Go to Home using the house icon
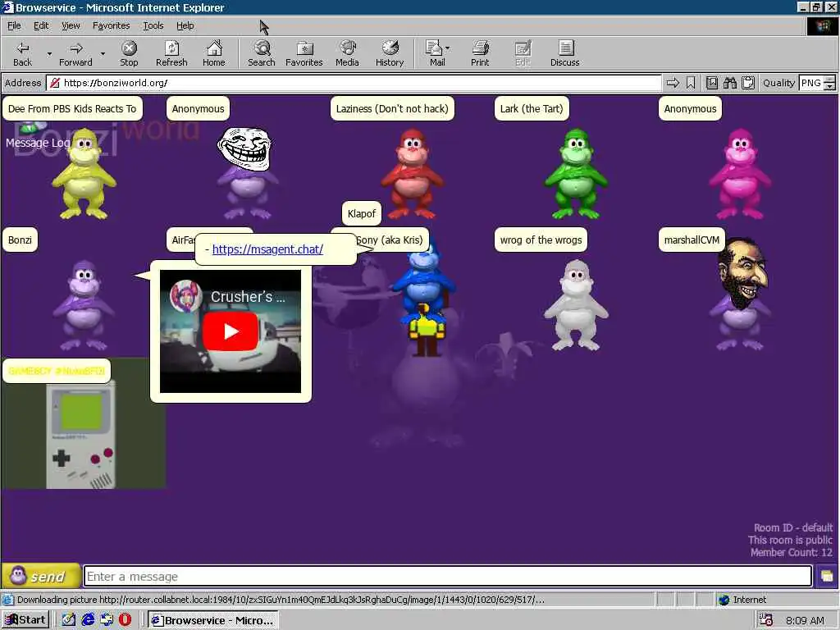This screenshot has height=630, width=840. pos(214,53)
